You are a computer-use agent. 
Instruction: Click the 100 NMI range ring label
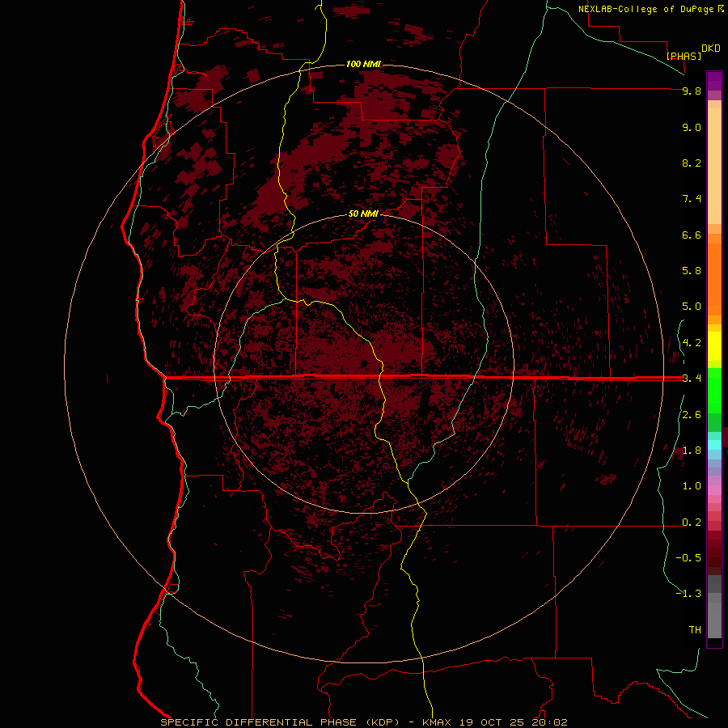[x=363, y=64]
